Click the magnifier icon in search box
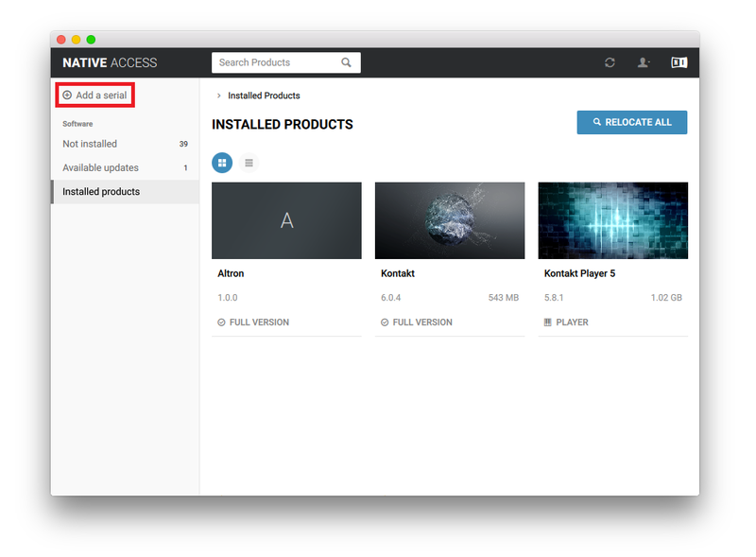The height and width of the screenshot is (557, 756). (346, 62)
